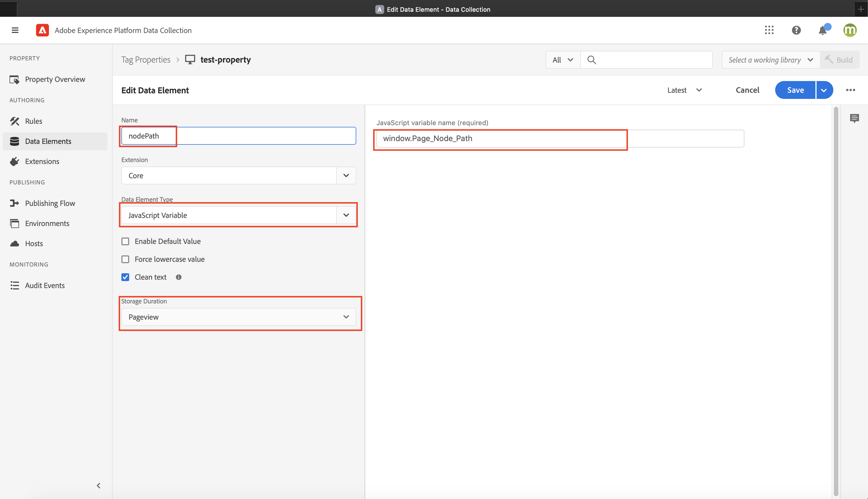Open new tab with plus icon

(861, 9)
